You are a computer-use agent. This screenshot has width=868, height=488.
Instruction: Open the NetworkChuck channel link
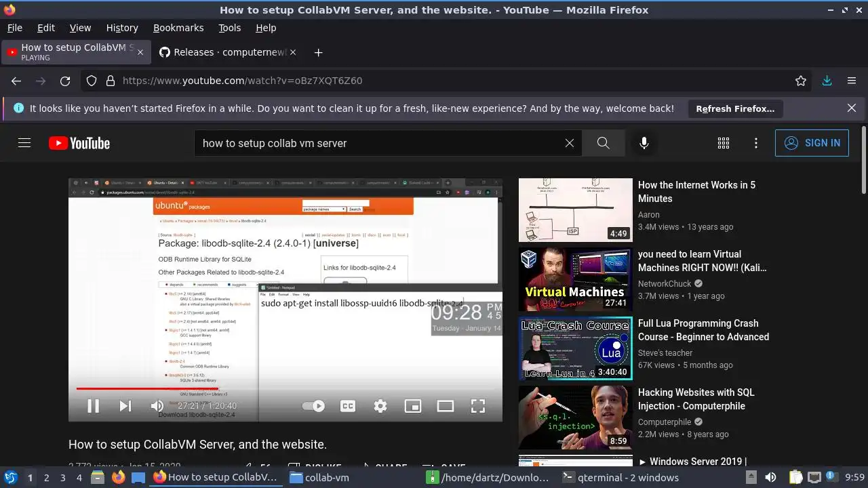[x=665, y=284]
